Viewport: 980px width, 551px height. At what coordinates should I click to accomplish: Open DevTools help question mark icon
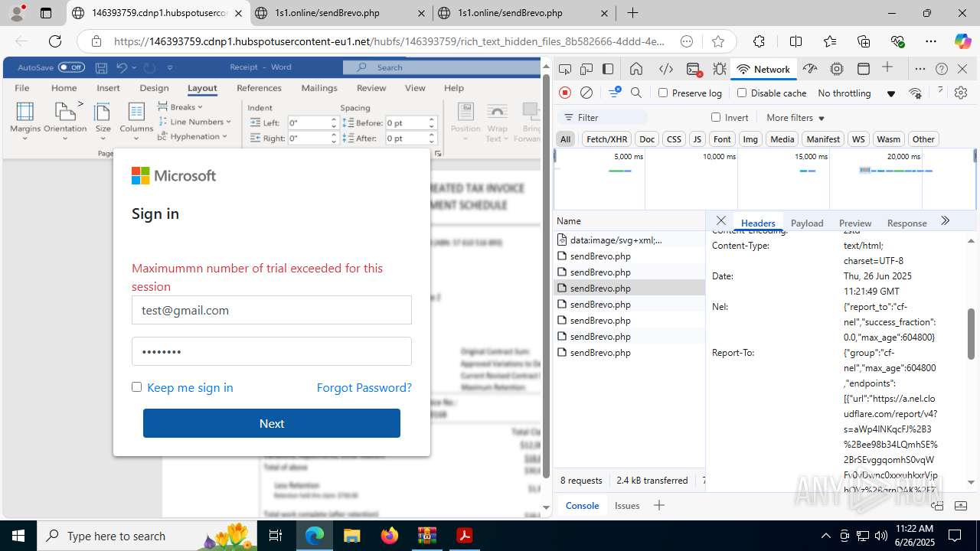[x=942, y=69]
